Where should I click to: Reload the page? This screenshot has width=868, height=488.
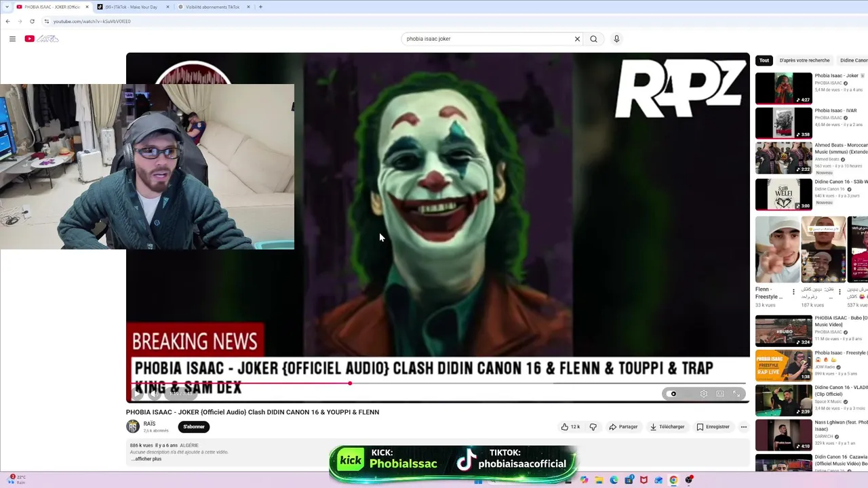tap(32, 21)
